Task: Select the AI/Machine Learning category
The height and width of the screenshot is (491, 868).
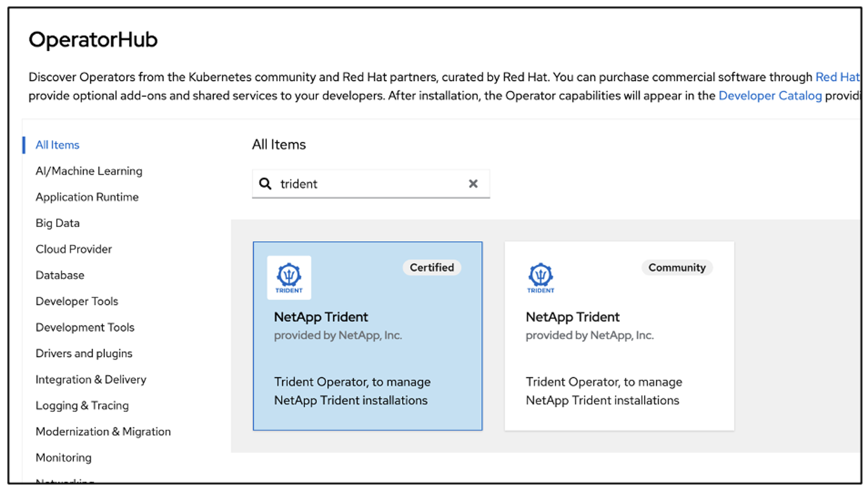Action: click(89, 171)
